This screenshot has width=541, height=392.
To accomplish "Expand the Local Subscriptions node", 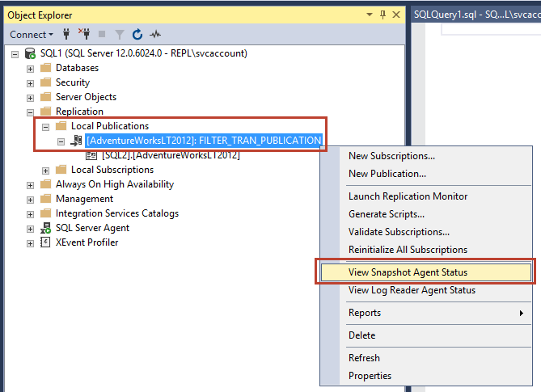I will point(46,170).
